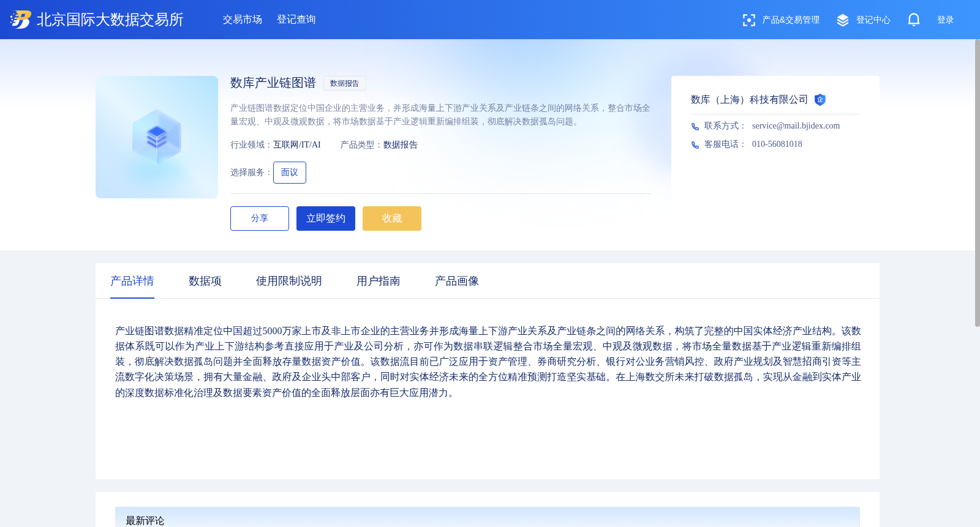
Task: Switch to the 产品画像 tab
Action: (457, 281)
